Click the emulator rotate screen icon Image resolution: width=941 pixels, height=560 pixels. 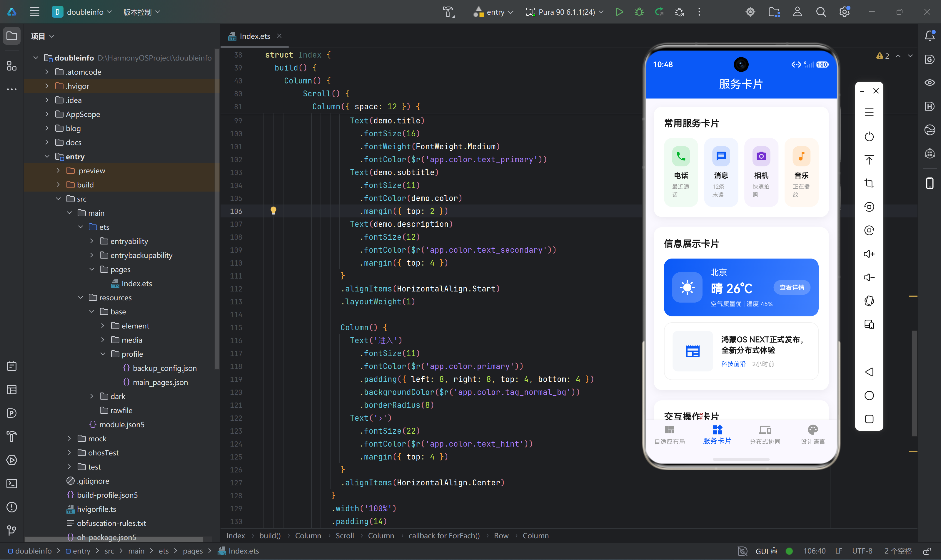tap(869, 301)
